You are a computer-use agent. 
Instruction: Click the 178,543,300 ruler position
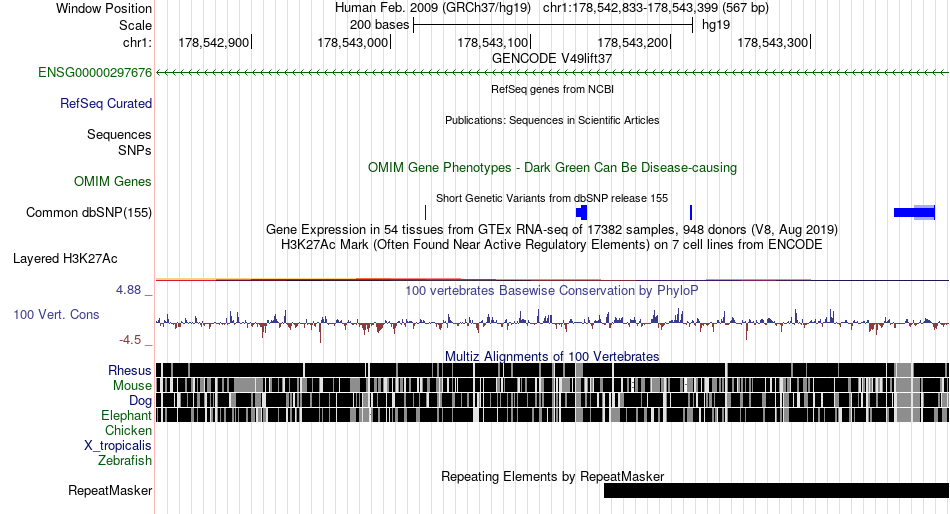tap(772, 42)
